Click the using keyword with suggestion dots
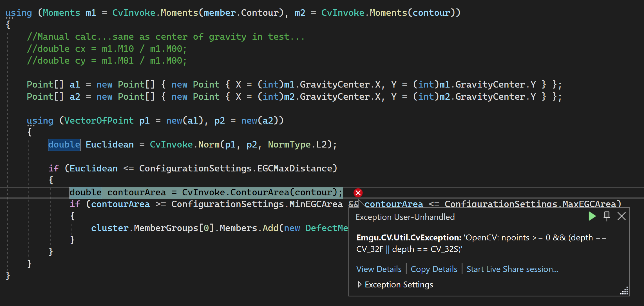 tap(19, 12)
